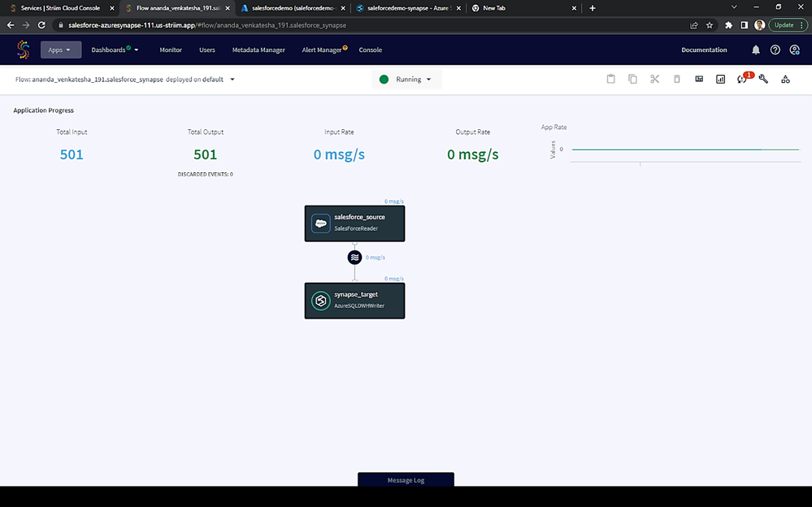Image resolution: width=812 pixels, height=507 pixels.
Task: Click the Flow ananda_venkatesha_191.salesforce_synapse name
Action: (89, 80)
